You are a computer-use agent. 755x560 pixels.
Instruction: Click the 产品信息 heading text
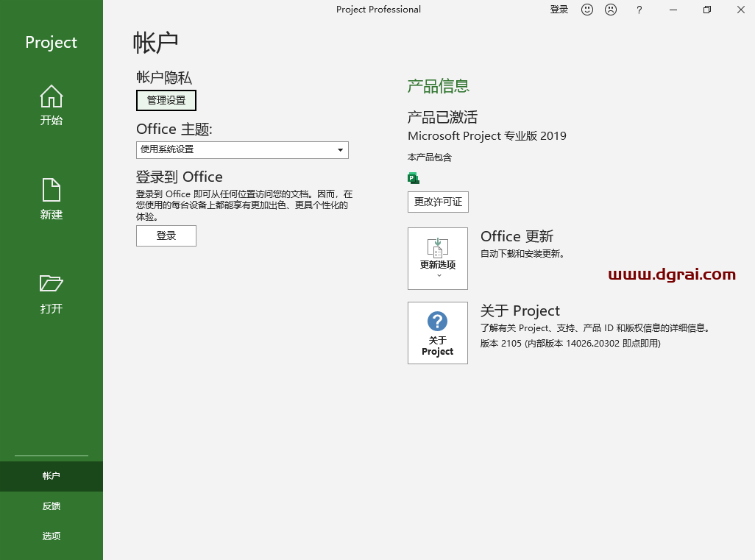[x=438, y=86]
